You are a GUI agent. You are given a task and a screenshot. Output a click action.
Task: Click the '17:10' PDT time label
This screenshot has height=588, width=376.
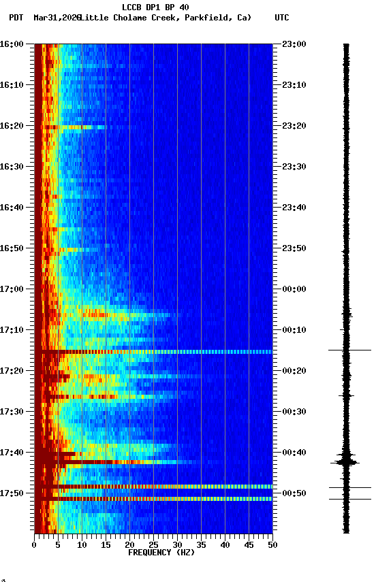(x=12, y=330)
